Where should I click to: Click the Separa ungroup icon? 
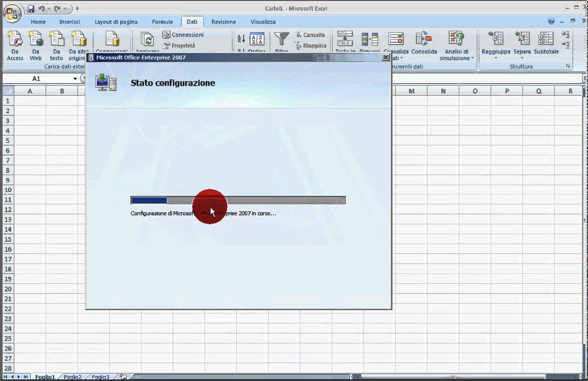click(522, 39)
